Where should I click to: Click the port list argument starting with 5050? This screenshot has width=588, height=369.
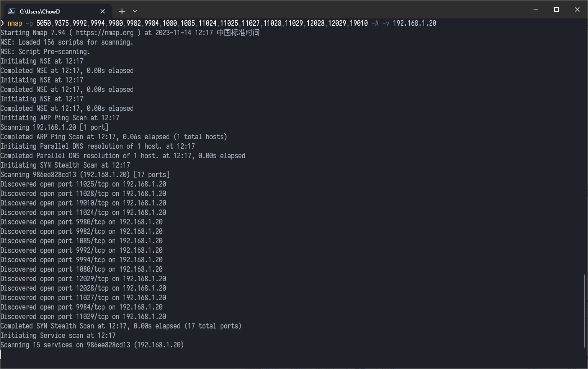pyautogui.click(x=202, y=23)
